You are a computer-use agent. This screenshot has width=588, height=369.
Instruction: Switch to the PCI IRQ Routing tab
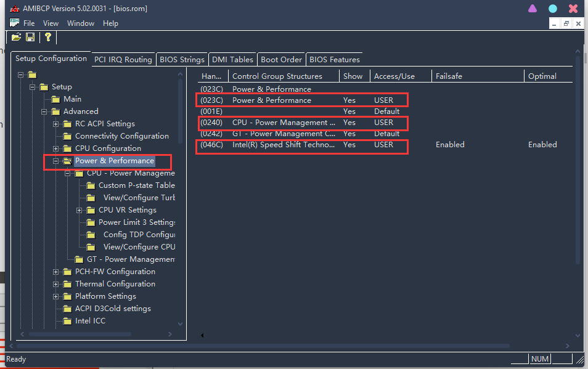[123, 60]
